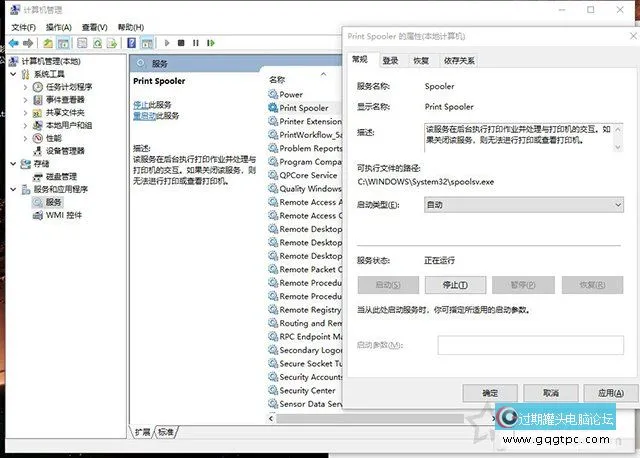The width and height of the screenshot is (640, 458).
Task: Select the Print Spooler service row
Action: click(x=304, y=108)
